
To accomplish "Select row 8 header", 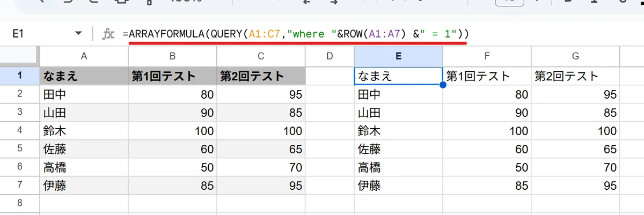I will [x=20, y=203].
